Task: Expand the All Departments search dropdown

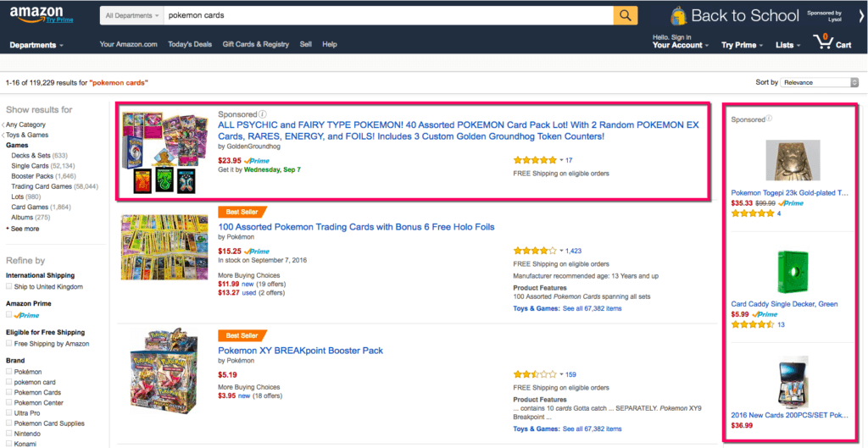Action: click(131, 15)
